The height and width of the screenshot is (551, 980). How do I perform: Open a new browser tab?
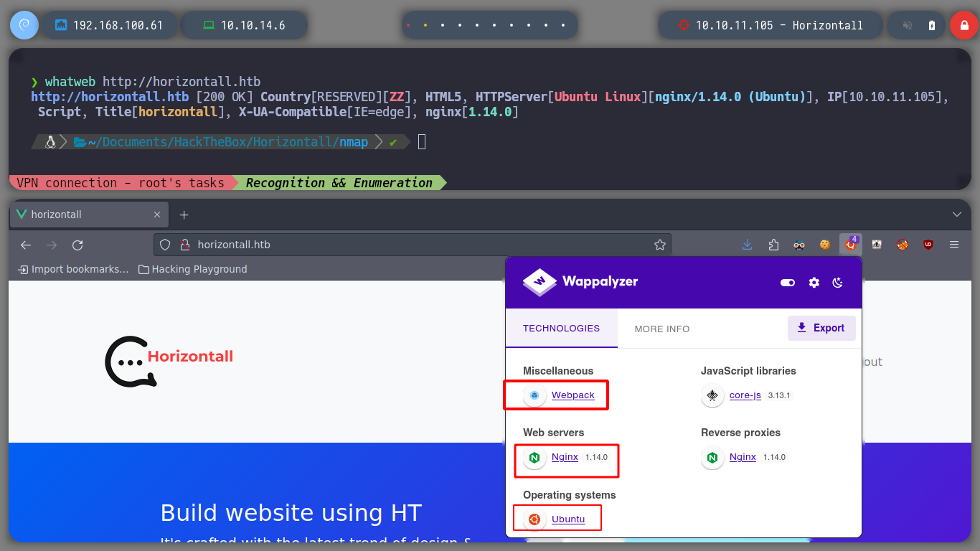[184, 215]
